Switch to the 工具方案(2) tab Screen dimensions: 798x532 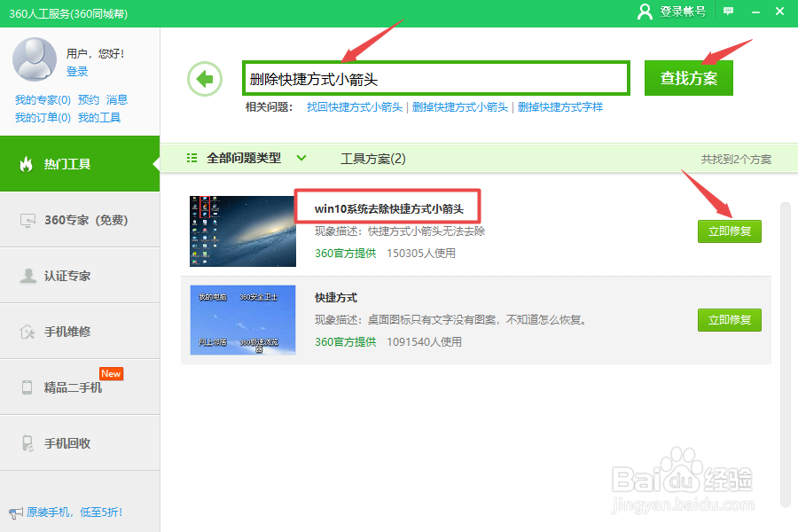373,159
